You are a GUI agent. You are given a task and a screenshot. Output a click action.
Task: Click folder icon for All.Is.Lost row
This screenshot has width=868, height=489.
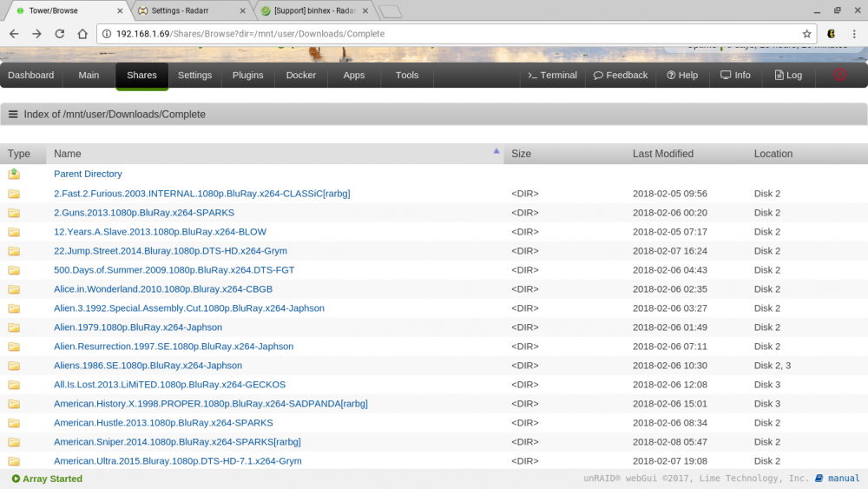pos(14,384)
